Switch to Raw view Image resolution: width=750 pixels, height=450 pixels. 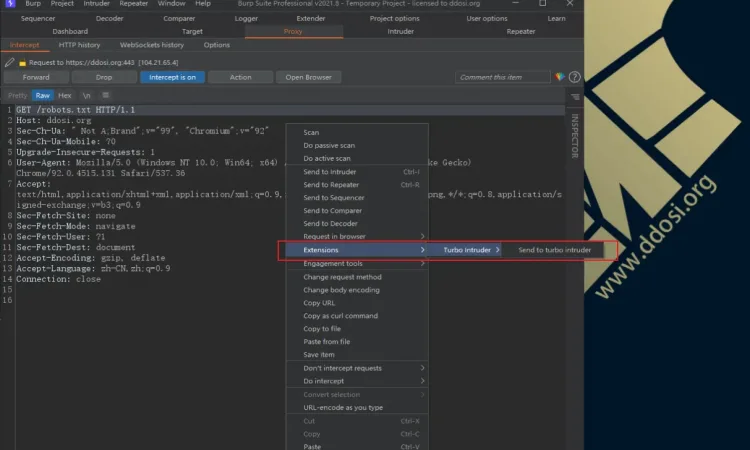[x=43, y=95]
